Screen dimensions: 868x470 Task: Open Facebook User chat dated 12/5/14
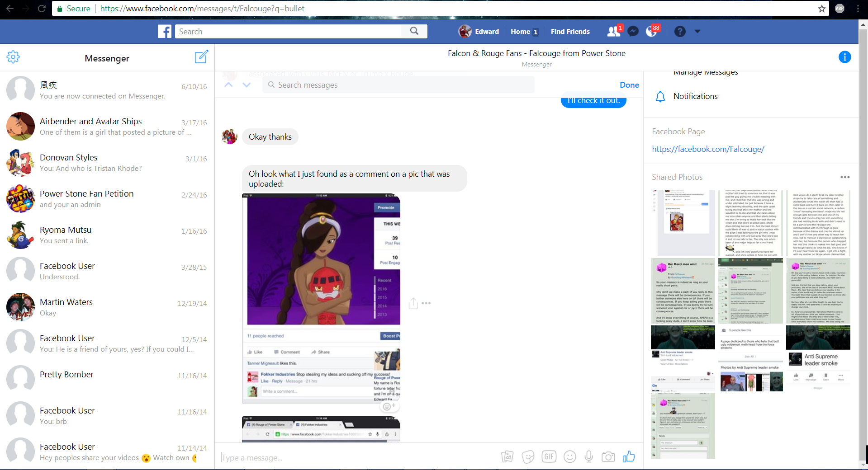107,343
